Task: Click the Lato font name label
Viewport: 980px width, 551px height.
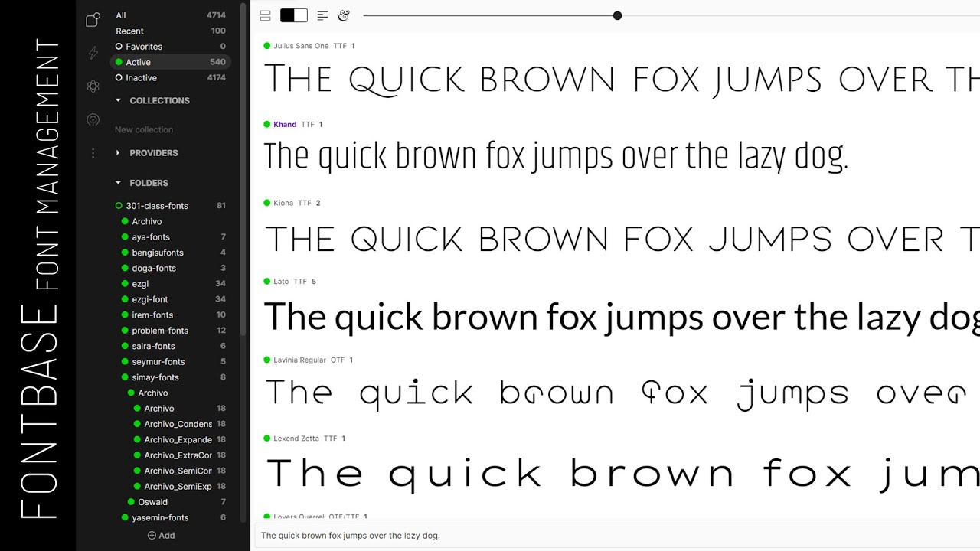Action: click(281, 282)
